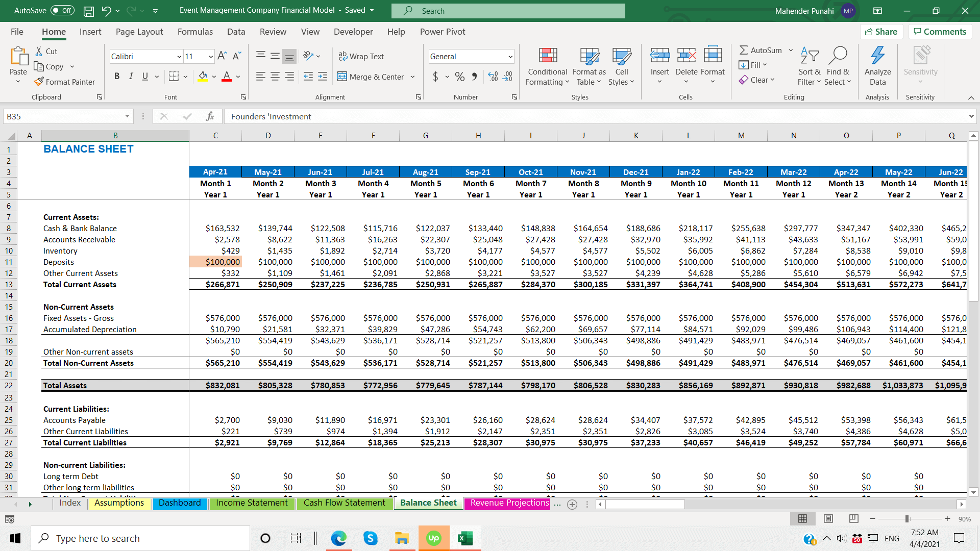The height and width of the screenshot is (551, 980).
Task: Click the Comments button
Action: (x=940, y=32)
